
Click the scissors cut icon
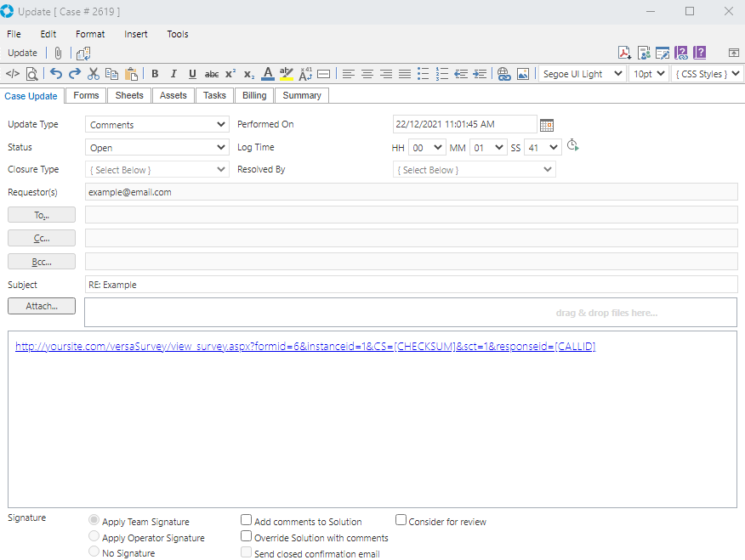pyautogui.click(x=94, y=74)
